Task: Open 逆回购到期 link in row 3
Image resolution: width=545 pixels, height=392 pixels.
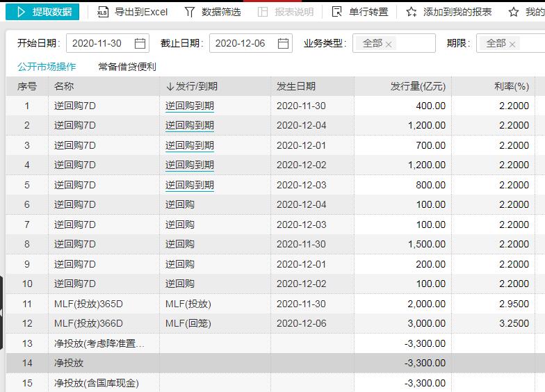Action: pos(189,145)
